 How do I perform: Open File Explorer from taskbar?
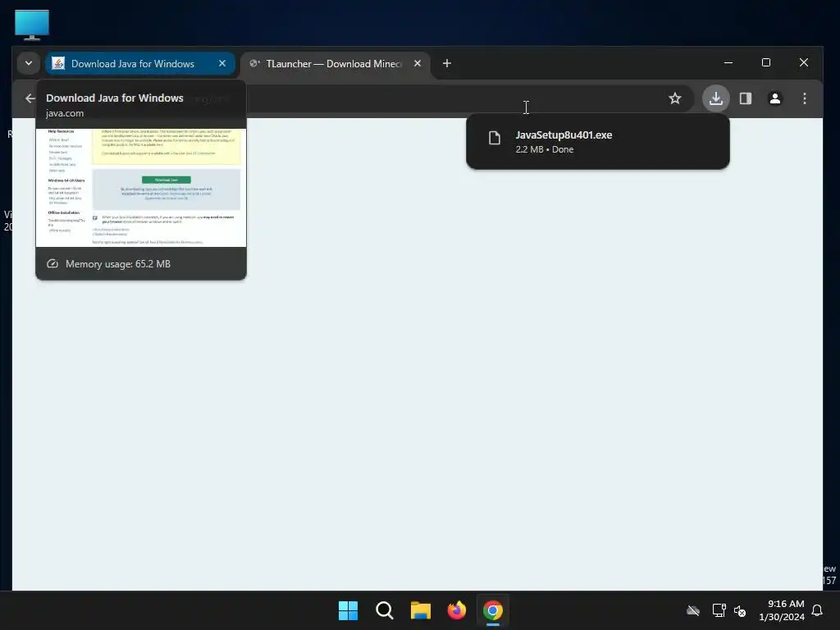point(421,610)
